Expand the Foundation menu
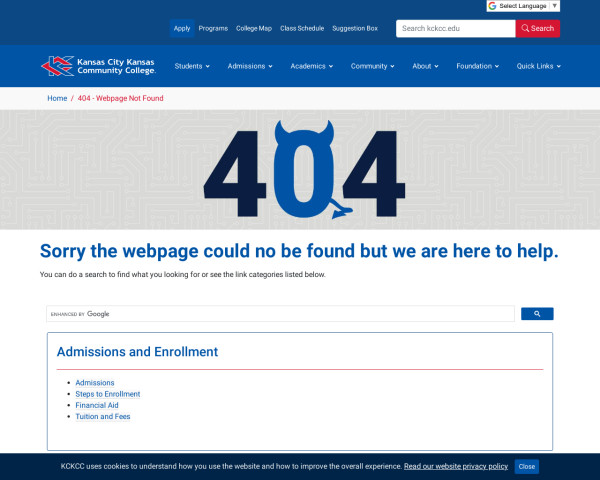The height and width of the screenshot is (480, 600). 478,66
